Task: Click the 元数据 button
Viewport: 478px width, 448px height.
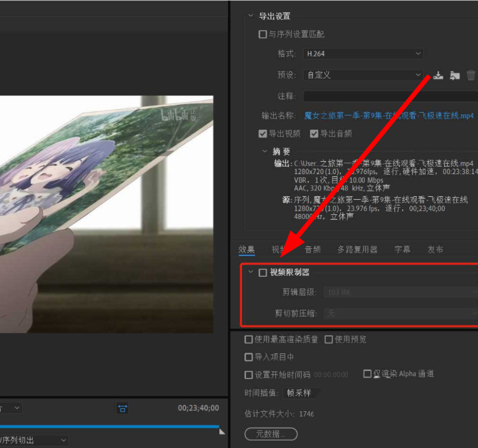Action: click(x=271, y=434)
